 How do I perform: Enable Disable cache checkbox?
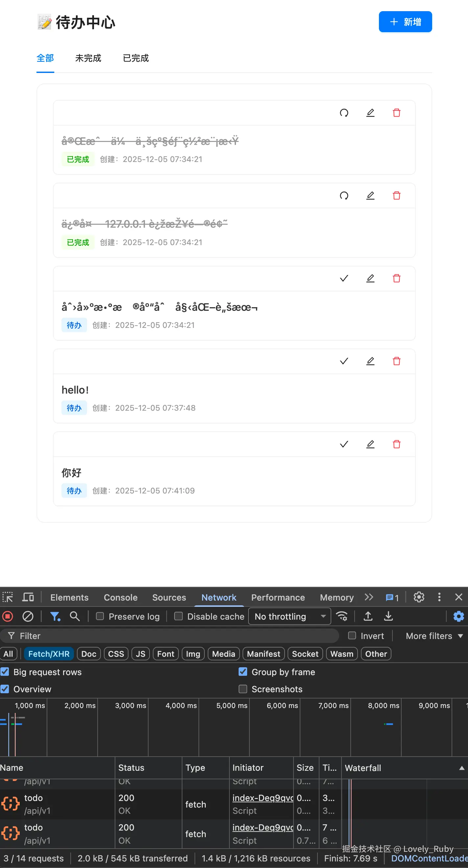coord(178,616)
